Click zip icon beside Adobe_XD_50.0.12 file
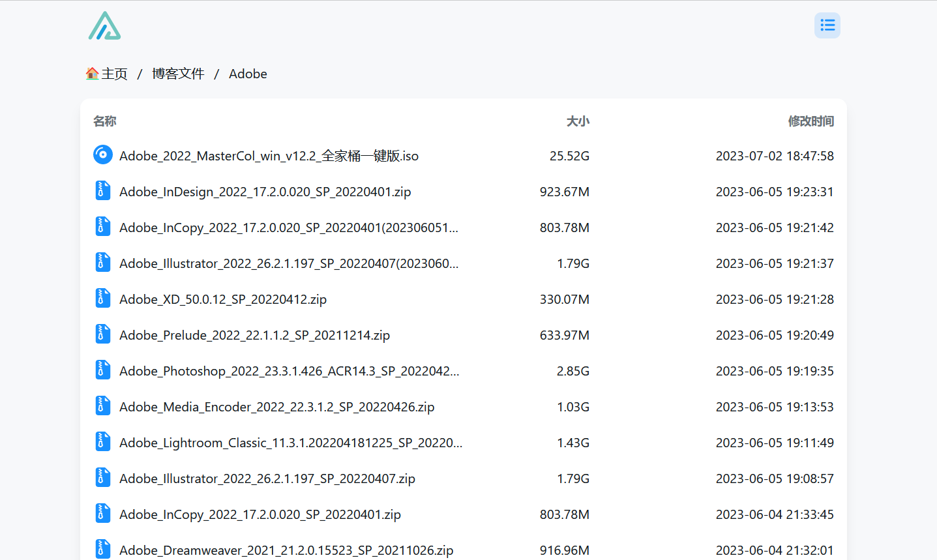This screenshot has width=937, height=560. 103,298
